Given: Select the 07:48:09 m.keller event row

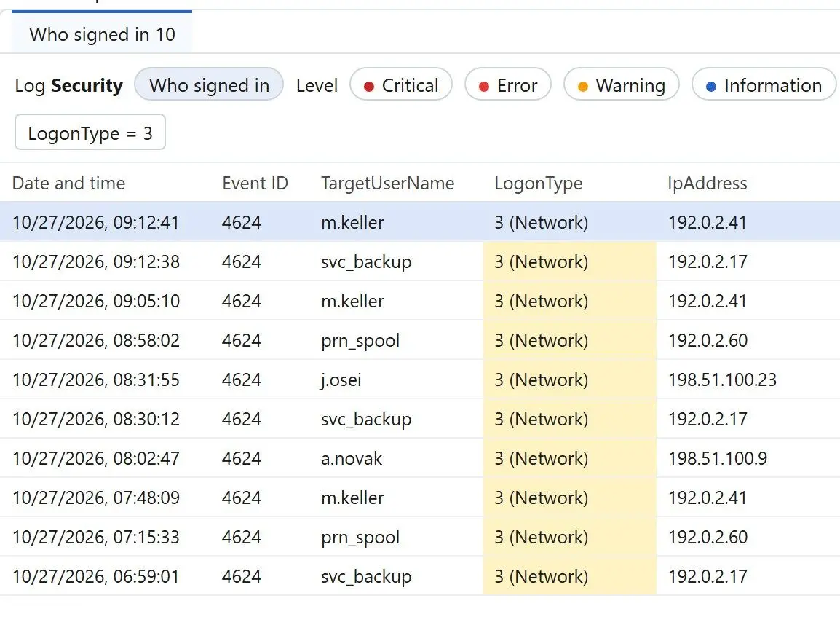Looking at the screenshot, I should click(420, 498).
